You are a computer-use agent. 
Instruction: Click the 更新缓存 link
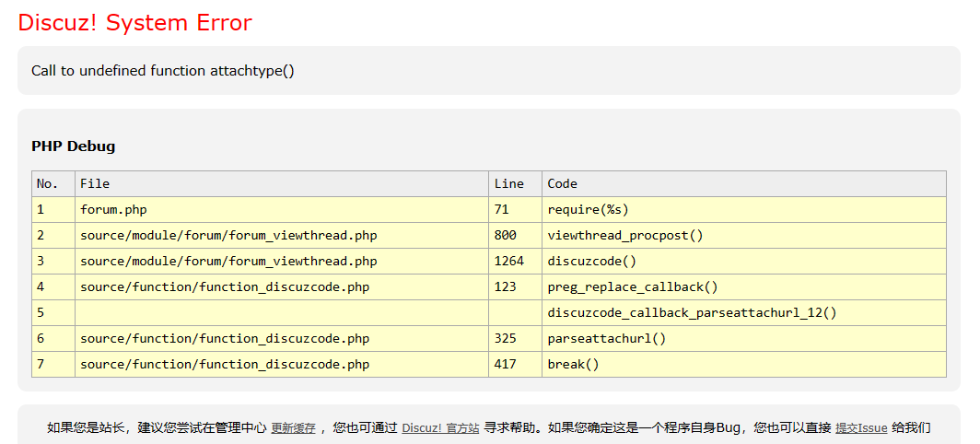[x=293, y=428]
